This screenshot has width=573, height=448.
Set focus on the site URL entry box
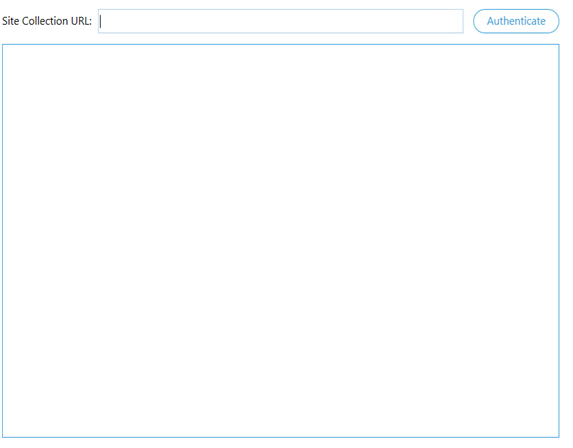[281, 21]
